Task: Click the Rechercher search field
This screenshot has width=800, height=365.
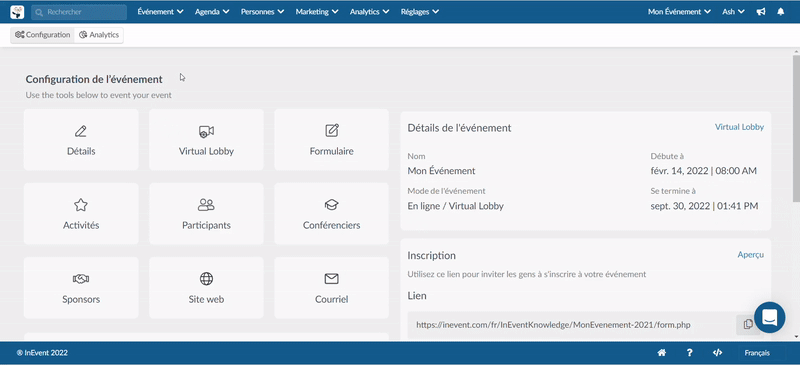Action: click(x=79, y=12)
